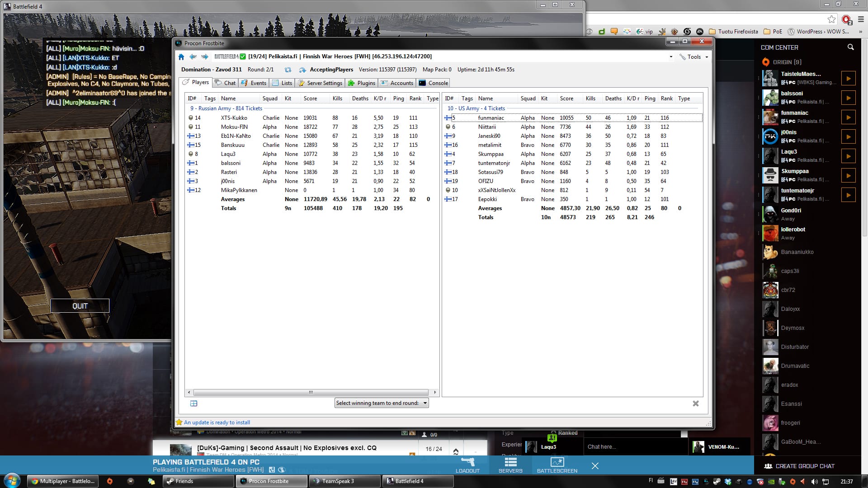Search in COM CENTER with magnifier icon

850,47
